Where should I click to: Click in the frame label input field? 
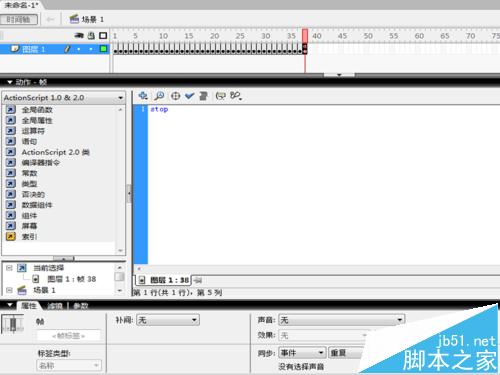coord(69,335)
